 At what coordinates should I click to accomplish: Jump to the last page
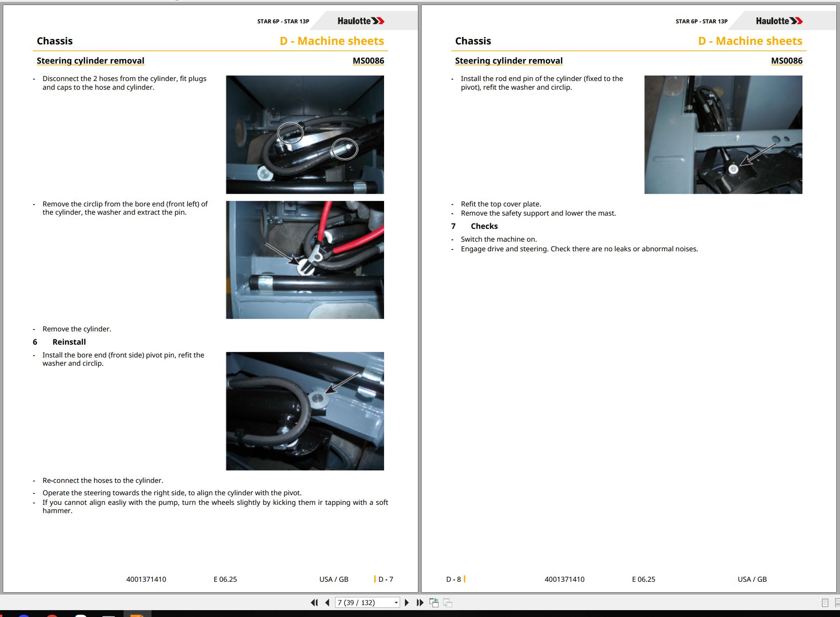[x=420, y=603]
